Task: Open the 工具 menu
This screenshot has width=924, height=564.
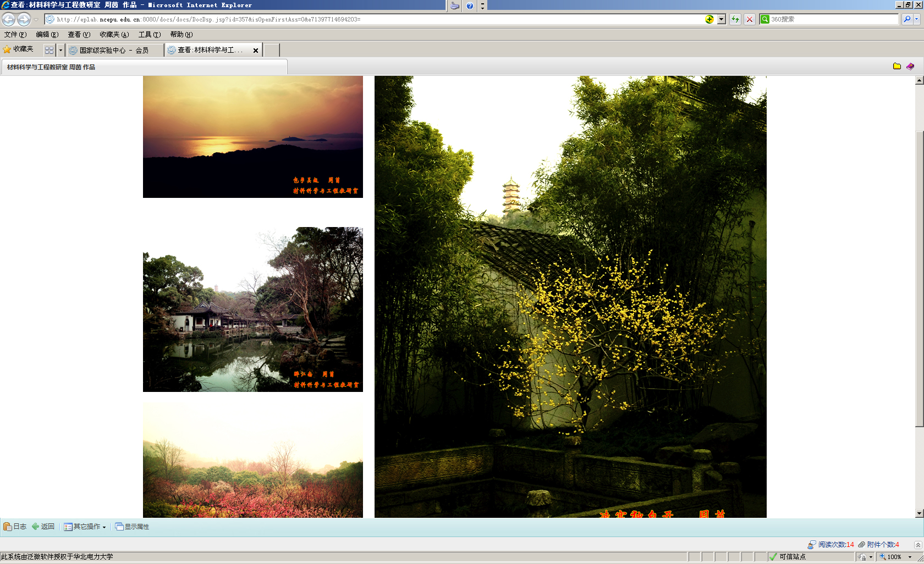Action: [x=149, y=35]
